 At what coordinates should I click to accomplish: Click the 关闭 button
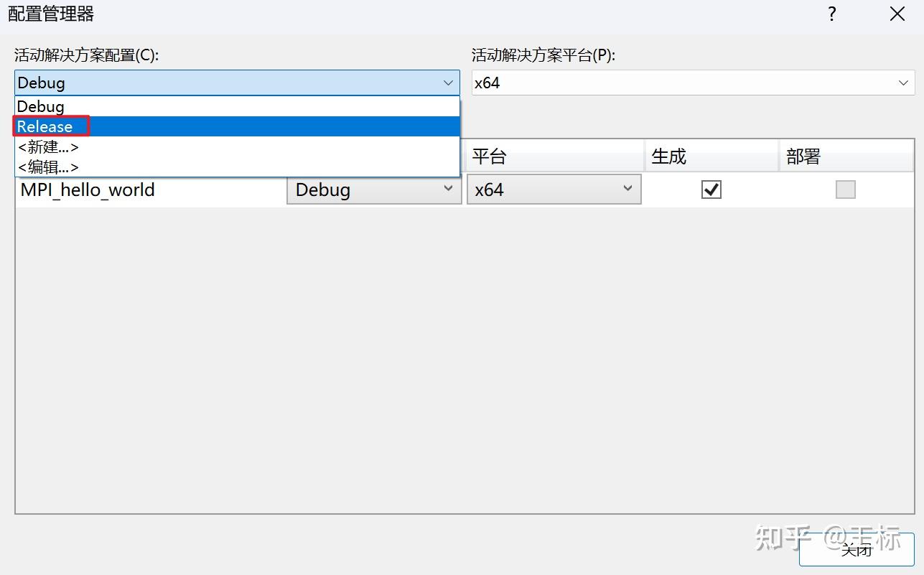click(857, 550)
